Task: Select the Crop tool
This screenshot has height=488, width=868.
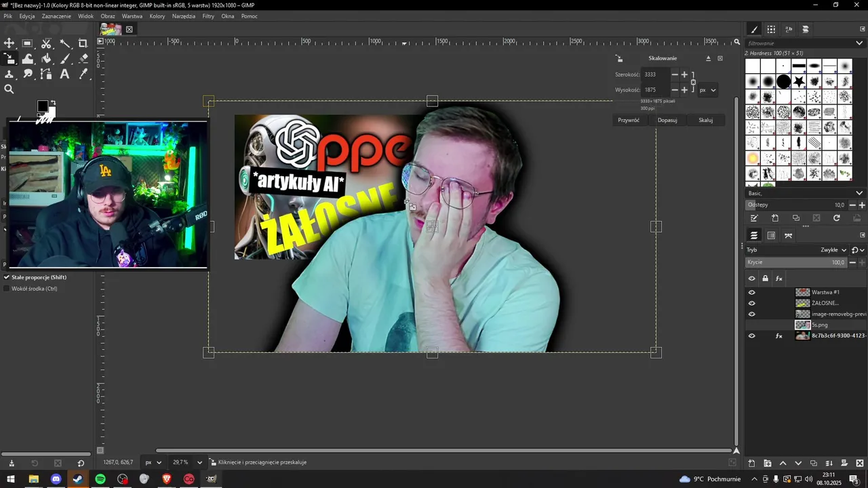Action: pyautogui.click(x=83, y=43)
